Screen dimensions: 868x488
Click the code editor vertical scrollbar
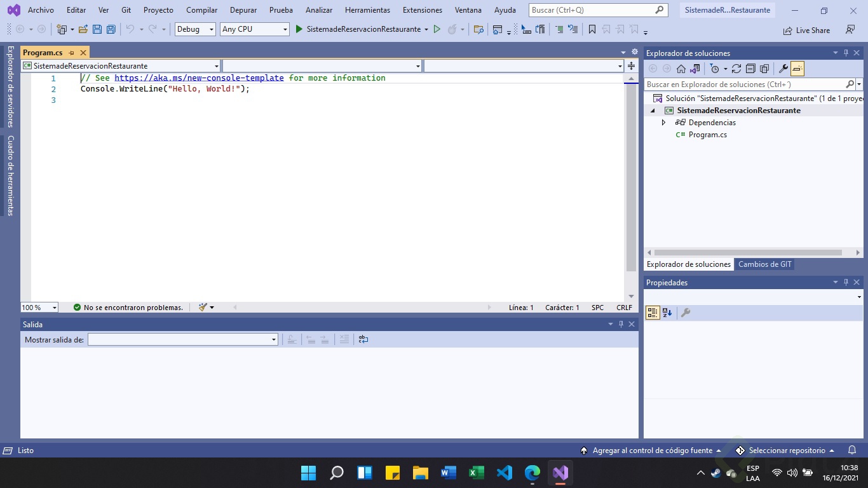pos(630,178)
